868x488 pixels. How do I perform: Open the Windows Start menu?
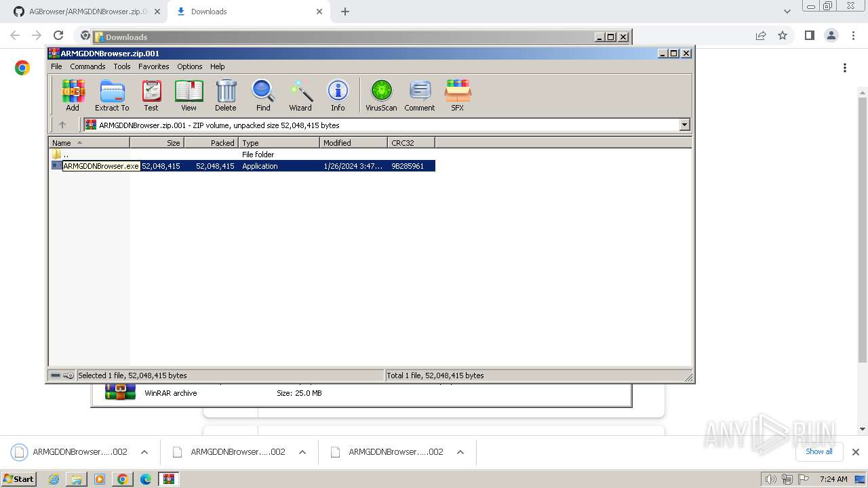(x=18, y=479)
